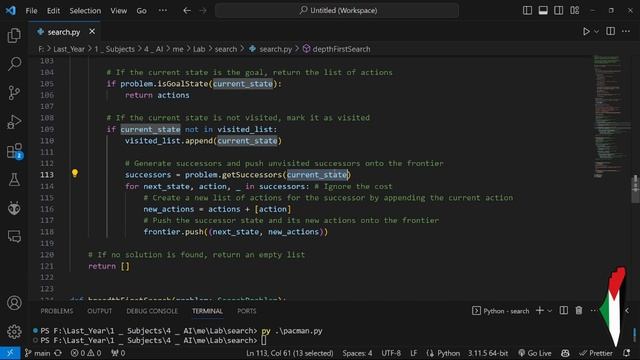Open the Source Control view

(x=14, y=93)
